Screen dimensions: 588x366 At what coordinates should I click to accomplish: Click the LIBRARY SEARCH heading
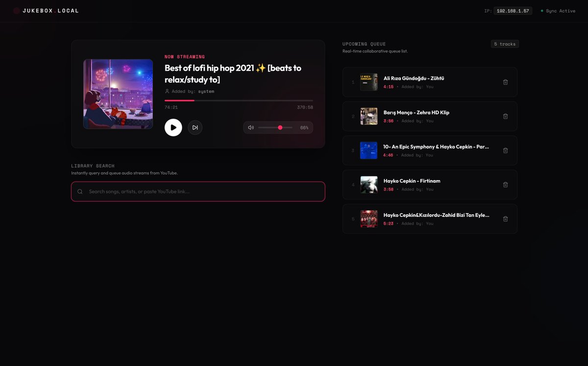coord(93,166)
